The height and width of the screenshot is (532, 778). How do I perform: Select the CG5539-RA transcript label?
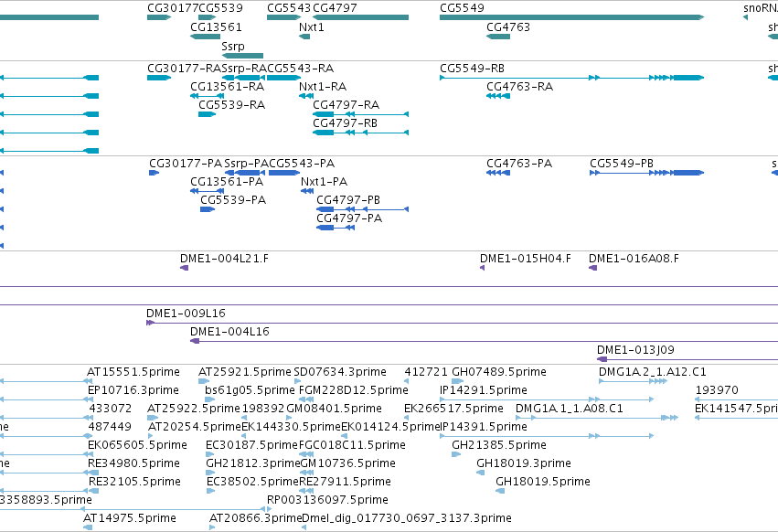[x=231, y=105]
